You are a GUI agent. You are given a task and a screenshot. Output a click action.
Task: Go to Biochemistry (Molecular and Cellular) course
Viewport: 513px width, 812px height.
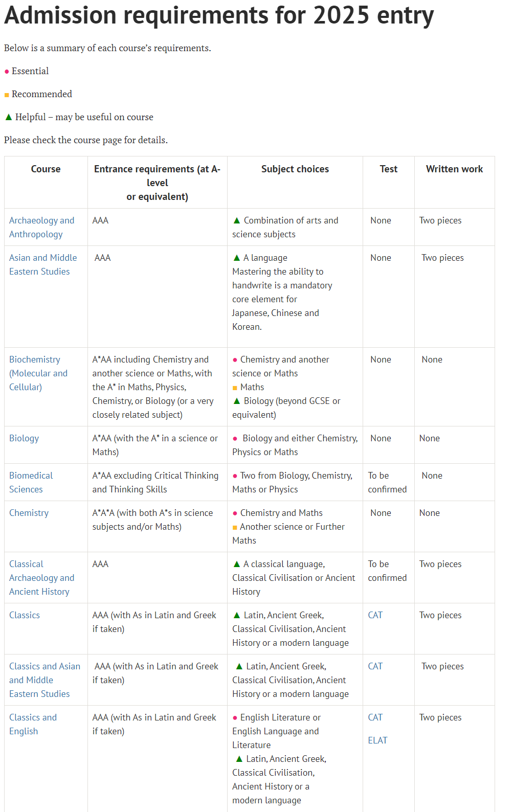[38, 373]
